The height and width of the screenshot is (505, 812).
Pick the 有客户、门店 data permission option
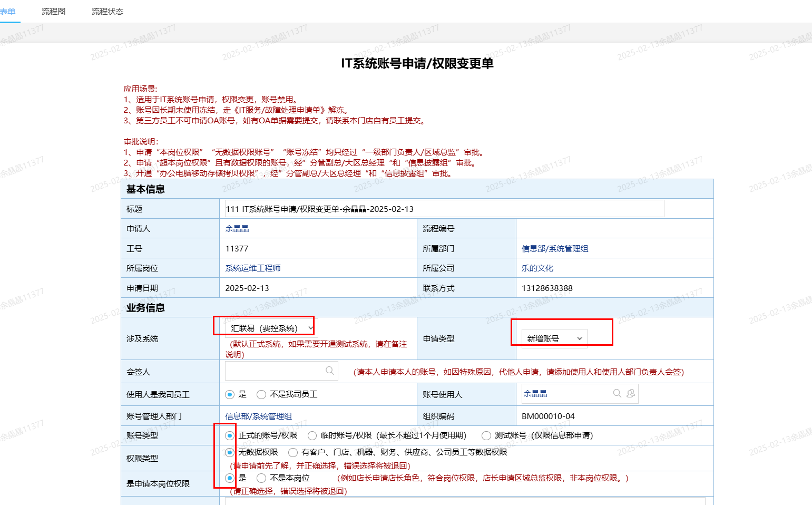[x=293, y=452]
